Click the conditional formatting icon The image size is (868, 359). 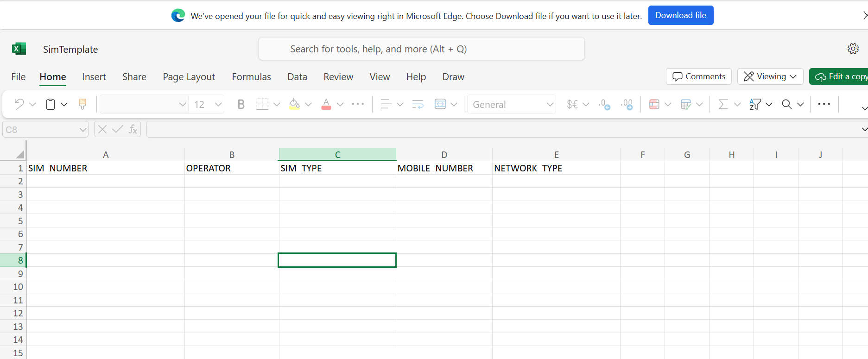654,104
